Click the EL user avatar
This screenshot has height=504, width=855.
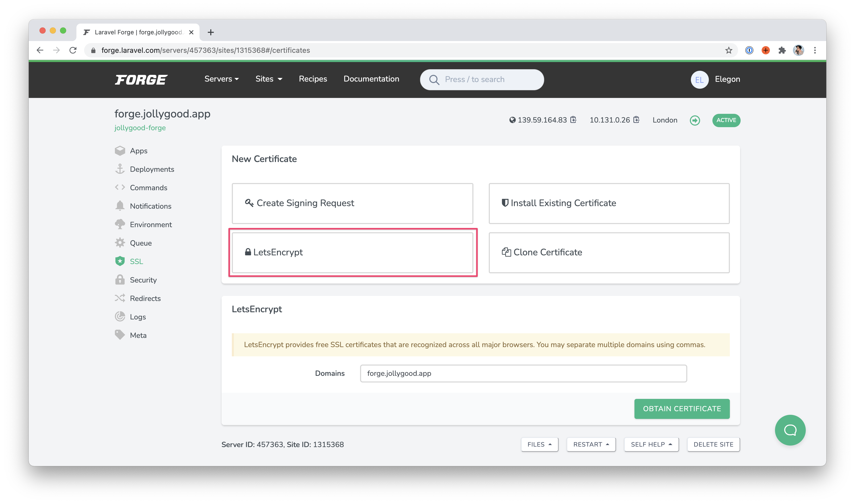coord(699,79)
